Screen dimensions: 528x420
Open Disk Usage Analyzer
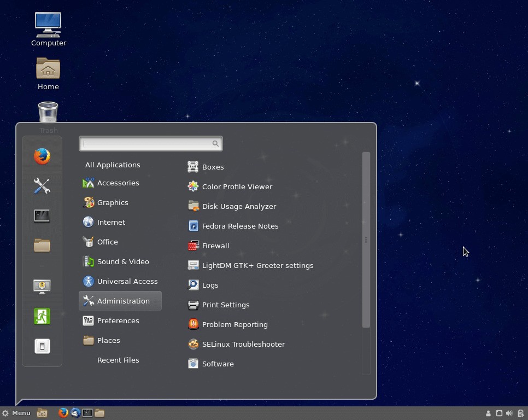[x=232, y=206]
